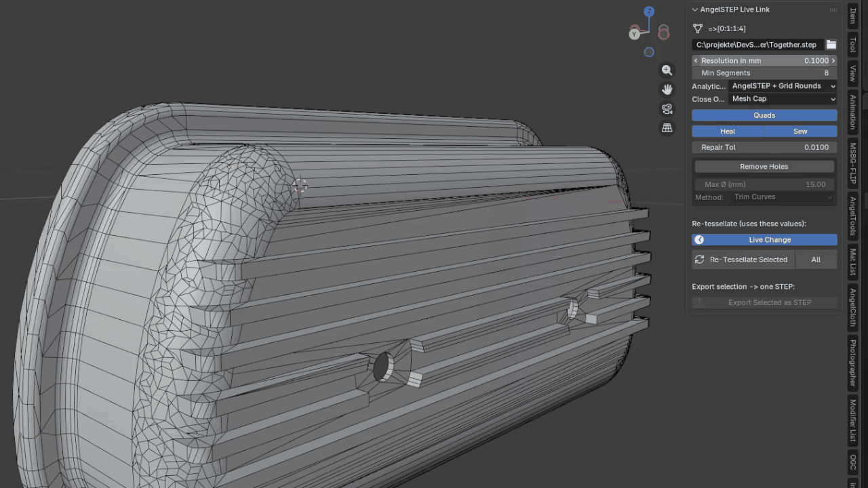Switch to the MSBG-FLIP sidebar tab

click(853, 163)
